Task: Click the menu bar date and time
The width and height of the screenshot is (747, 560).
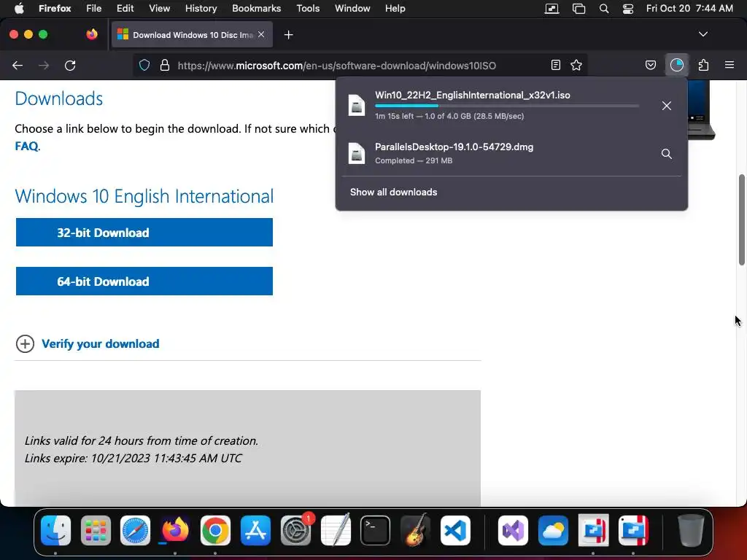Action: pyautogui.click(x=689, y=9)
